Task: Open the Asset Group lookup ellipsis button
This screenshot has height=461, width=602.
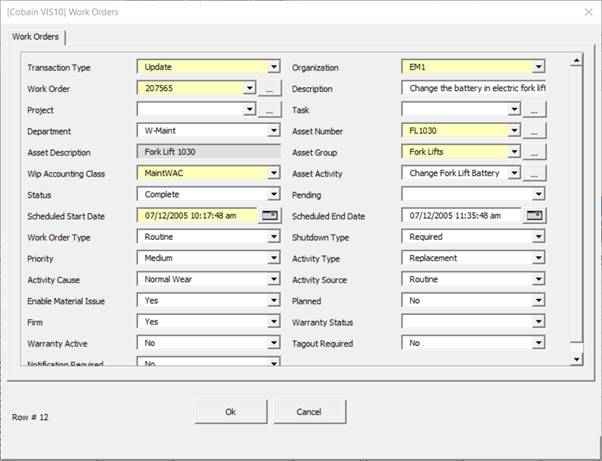Action: pyautogui.click(x=535, y=152)
